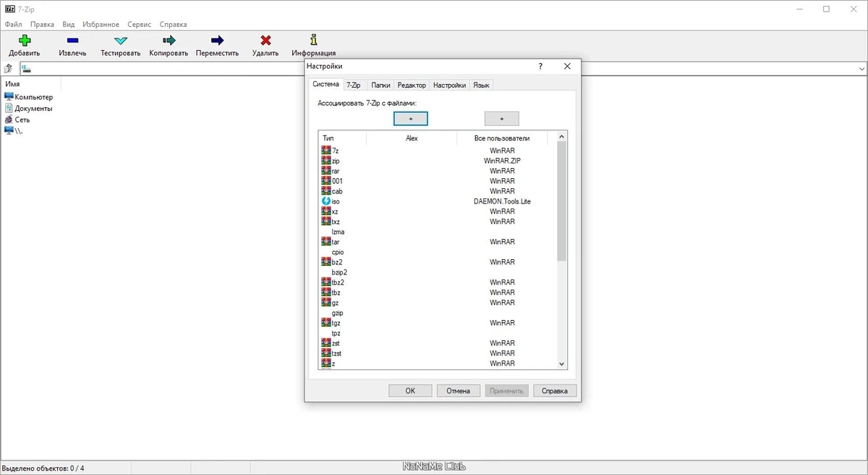This screenshot has height=475, width=868.
Task: Click the up-folder icon beside address bar
Action: [x=9, y=68]
